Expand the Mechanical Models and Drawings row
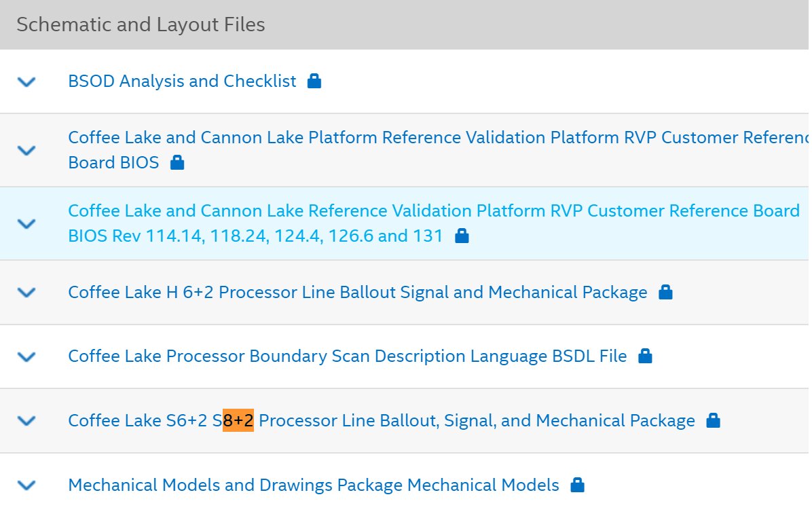This screenshot has width=812, height=516. click(x=26, y=485)
